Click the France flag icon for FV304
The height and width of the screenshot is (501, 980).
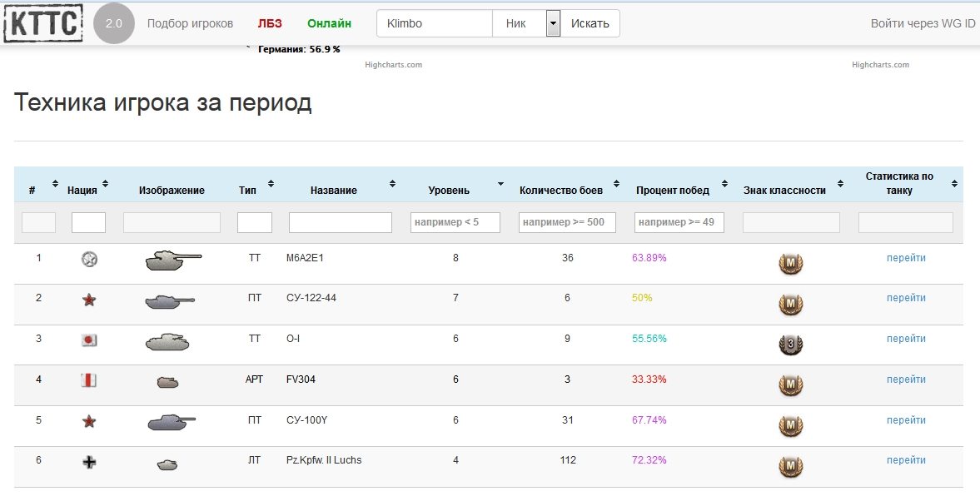[x=89, y=381]
